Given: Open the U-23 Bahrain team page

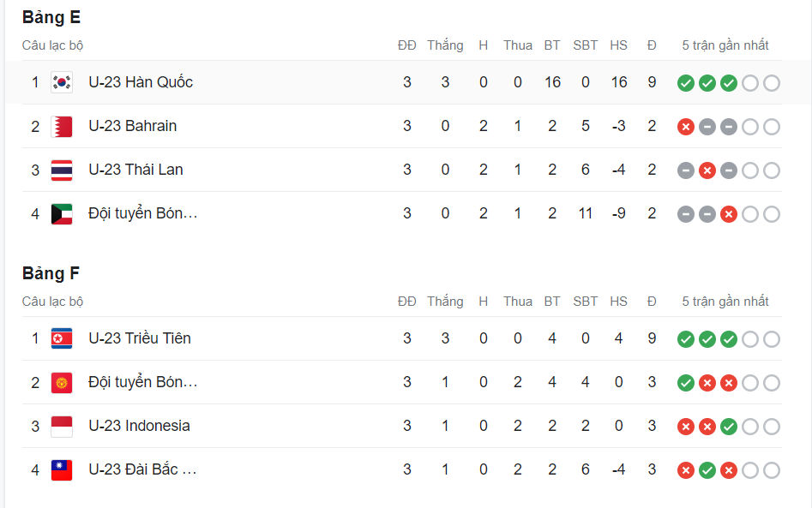Looking at the screenshot, I should tap(133, 126).
